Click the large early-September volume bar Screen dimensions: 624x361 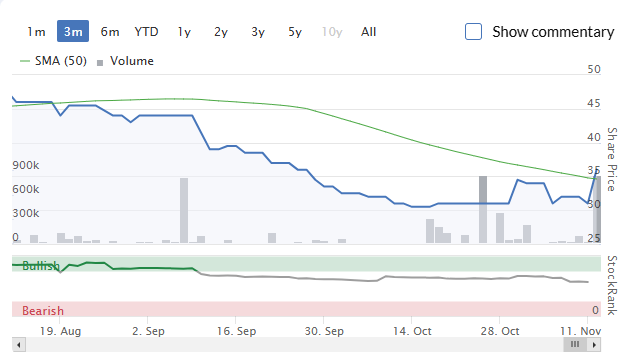184,210
